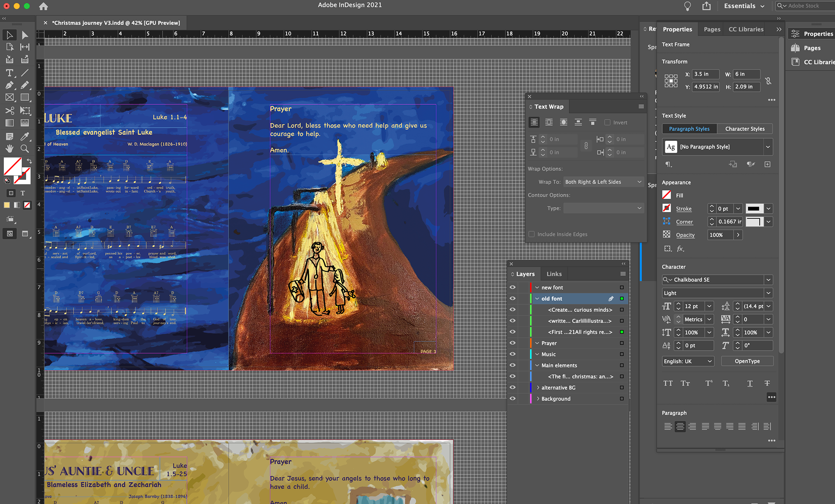The height and width of the screenshot is (504, 835).
Task: Select the Scissors tool
Action: coord(10,110)
